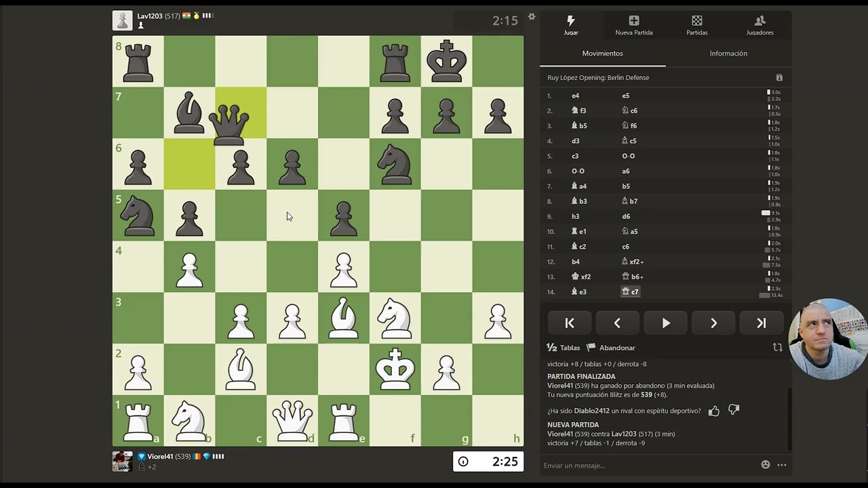Click the black knight on f6

[x=395, y=164]
